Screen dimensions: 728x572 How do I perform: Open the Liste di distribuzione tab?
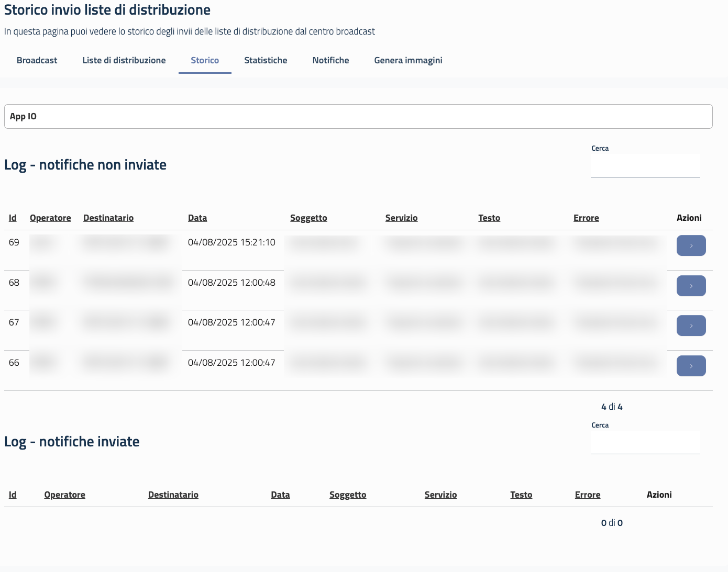click(124, 60)
